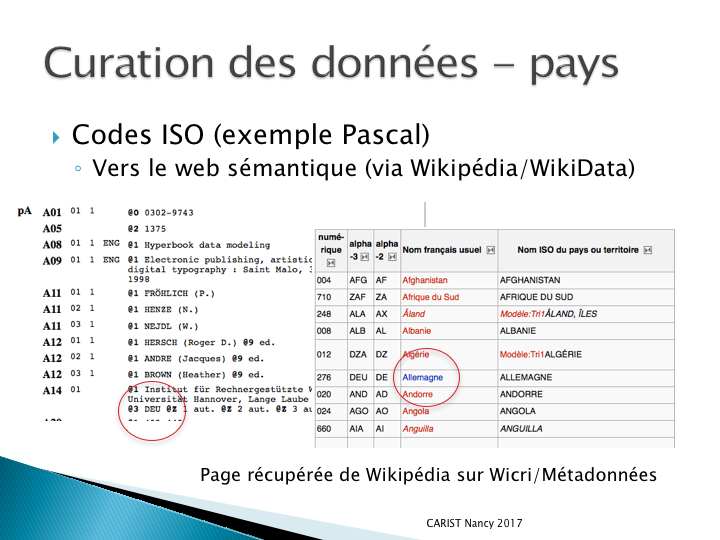Click the Modèle:Tri1 link beside ALGÉRIE
The image size is (720, 540).
coord(522,354)
